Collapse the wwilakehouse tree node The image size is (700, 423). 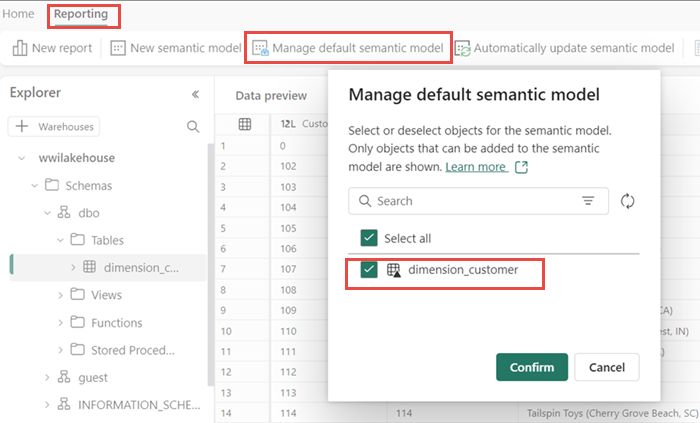[x=21, y=158]
